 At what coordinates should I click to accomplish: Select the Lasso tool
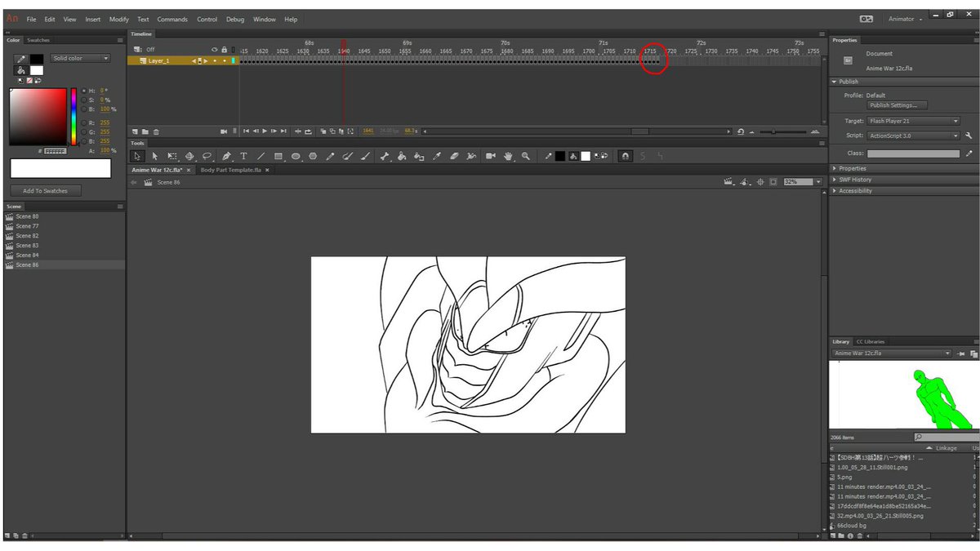[207, 155]
